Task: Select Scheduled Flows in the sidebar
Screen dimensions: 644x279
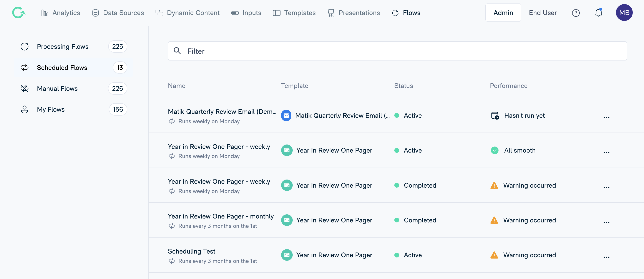Action: coord(73,68)
